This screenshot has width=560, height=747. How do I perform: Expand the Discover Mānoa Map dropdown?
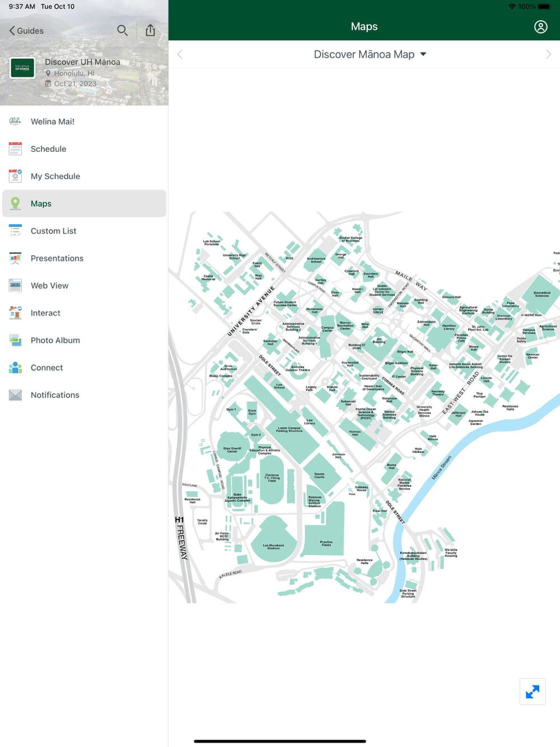(370, 54)
